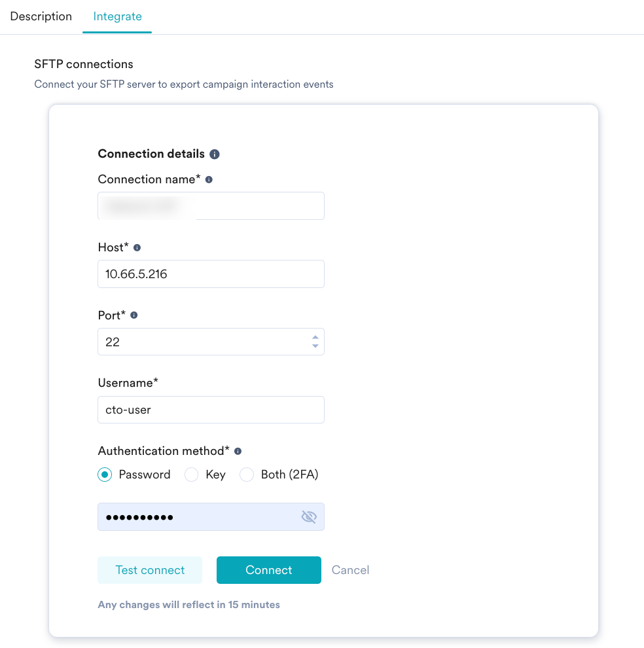Increment the port number with up arrow
Screen dimensions: 644x648
point(315,338)
